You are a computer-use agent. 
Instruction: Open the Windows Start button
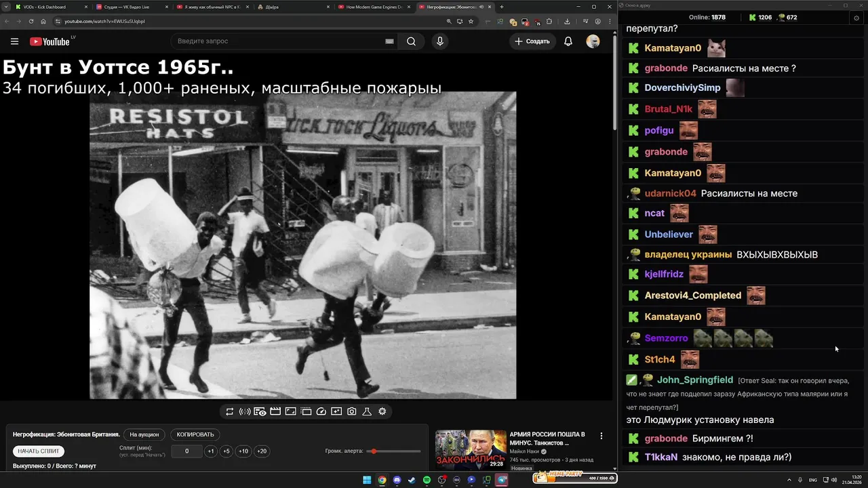point(367,480)
